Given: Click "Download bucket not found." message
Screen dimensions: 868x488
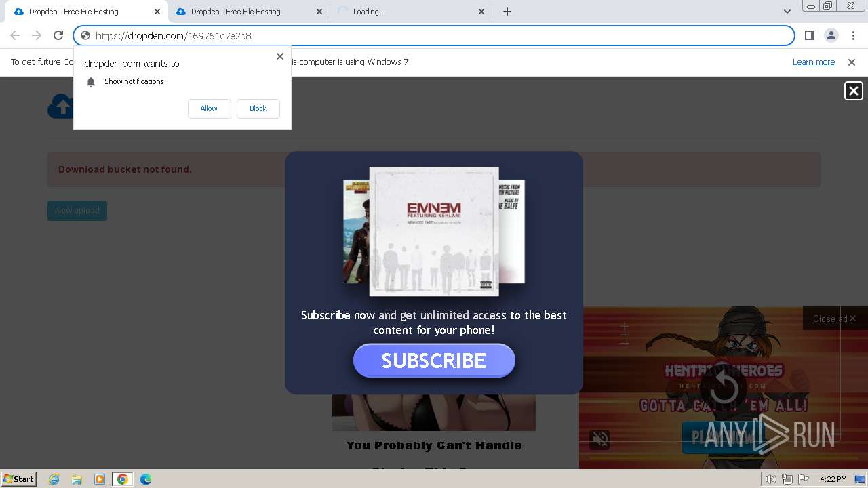Looking at the screenshot, I should (x=125, y=169).
